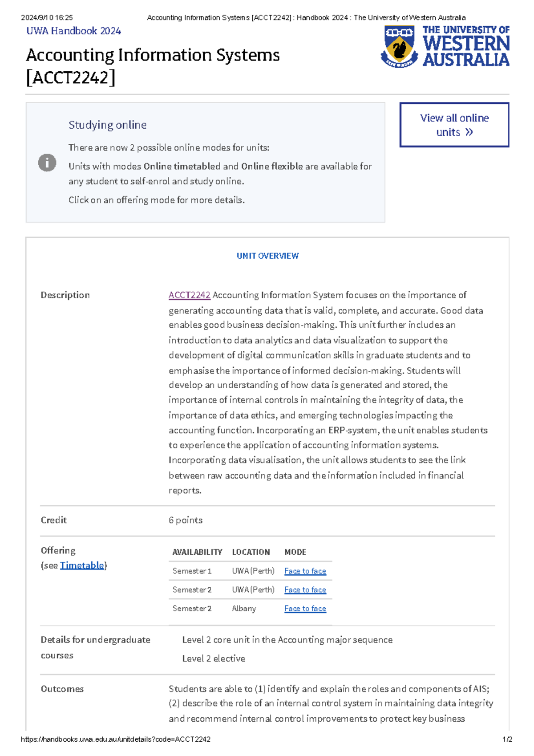Image resolution: width=534 pixels, height=756 pixels.
Task: Click the Studying online heading
Action: [x=107, y=125]
